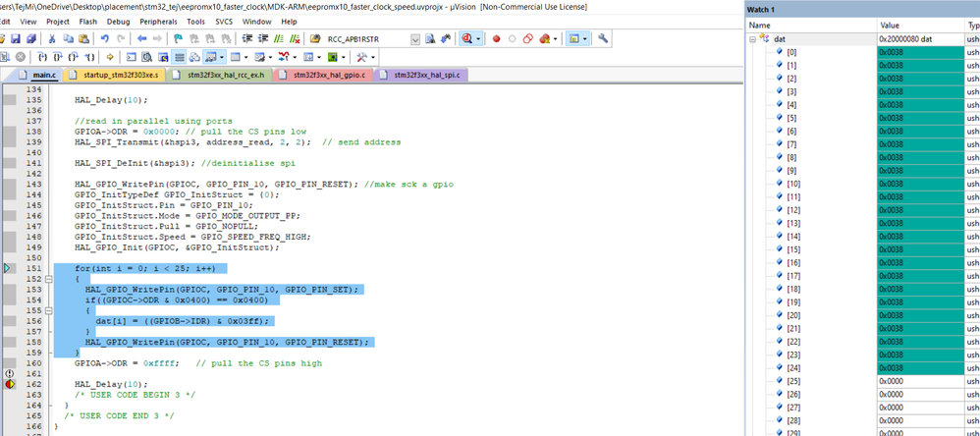Screen dimensions: 980x436
Task: Show next statement yellow arrow icon
Action: point(110,58)
